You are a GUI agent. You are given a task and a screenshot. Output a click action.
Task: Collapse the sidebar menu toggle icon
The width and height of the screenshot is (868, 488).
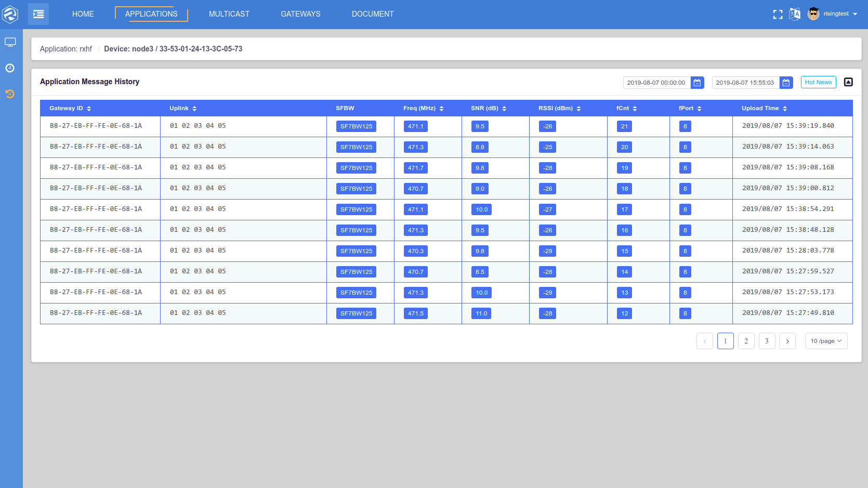38,14
